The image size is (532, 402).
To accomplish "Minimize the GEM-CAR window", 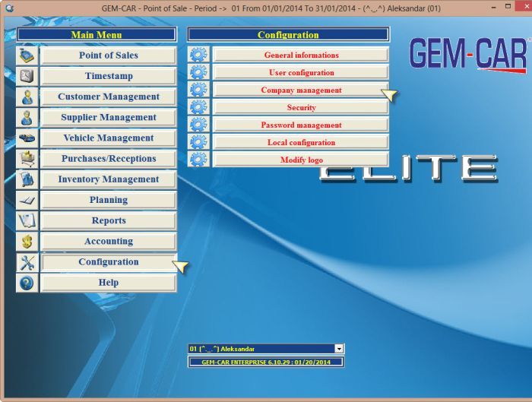I will pyautogui.click(x=494, y=6).
